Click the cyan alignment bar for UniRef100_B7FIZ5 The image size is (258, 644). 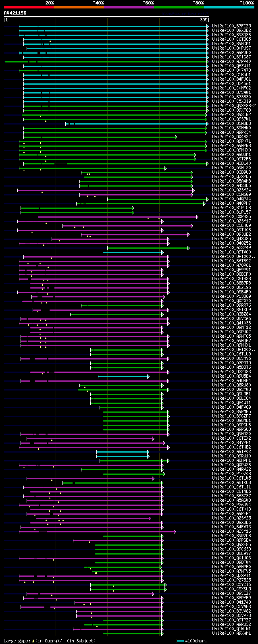pos(114,26)
